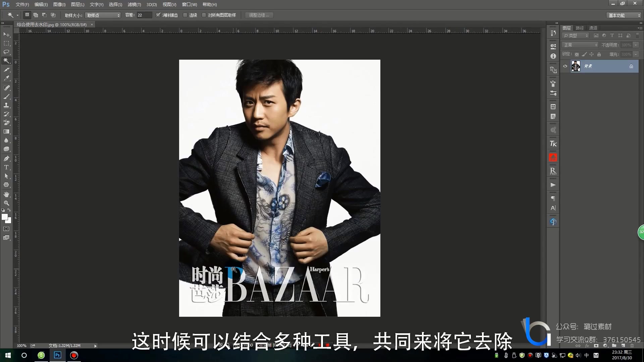Open the sample size (取样点) dropdown
The image size is (644, 362).
point(103,15)
